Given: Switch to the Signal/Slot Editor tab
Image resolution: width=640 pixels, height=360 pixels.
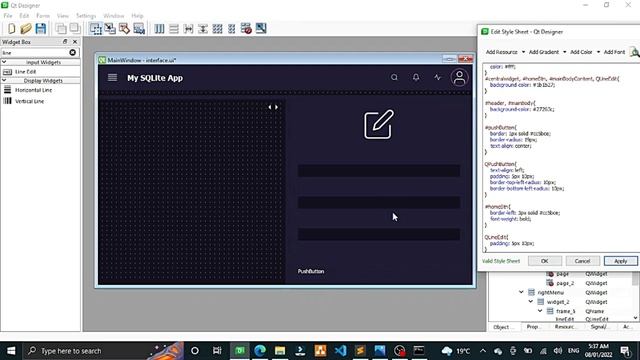Looking at the screenshot, I should click(x=598, y=327).
